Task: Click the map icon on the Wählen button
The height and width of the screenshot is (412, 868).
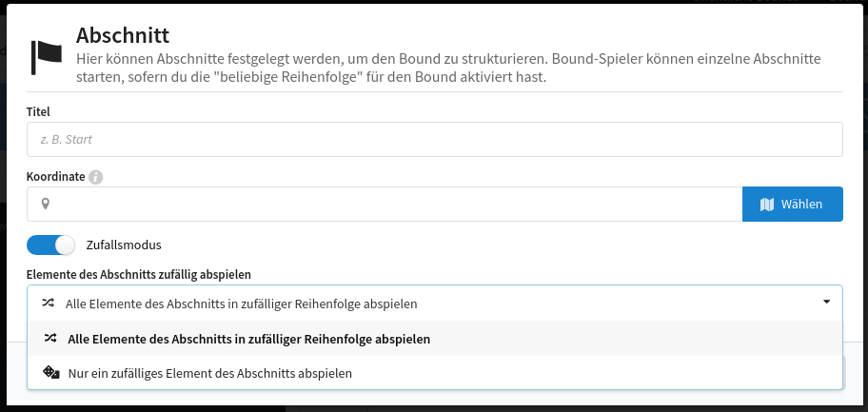Action: pyautogui.click(x=767, y=205)
